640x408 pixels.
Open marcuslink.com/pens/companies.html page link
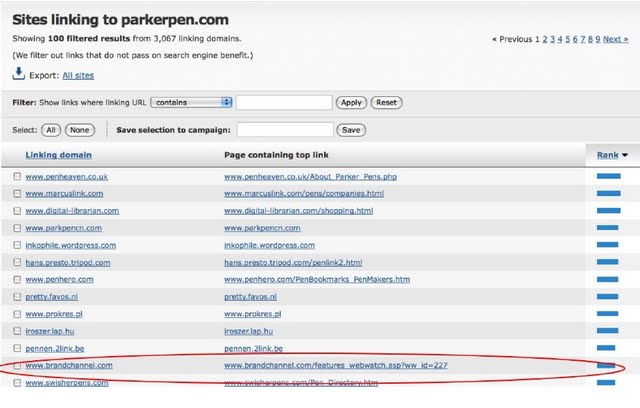[x=304, y=194]
